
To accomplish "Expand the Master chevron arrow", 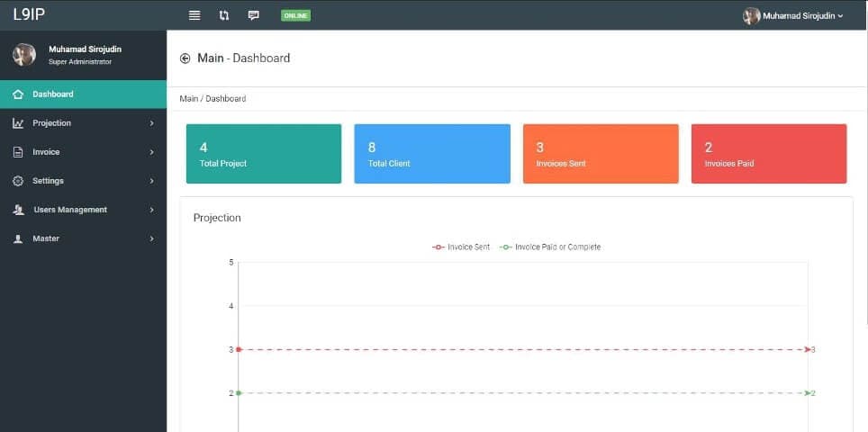I will [x=151, y=238].
